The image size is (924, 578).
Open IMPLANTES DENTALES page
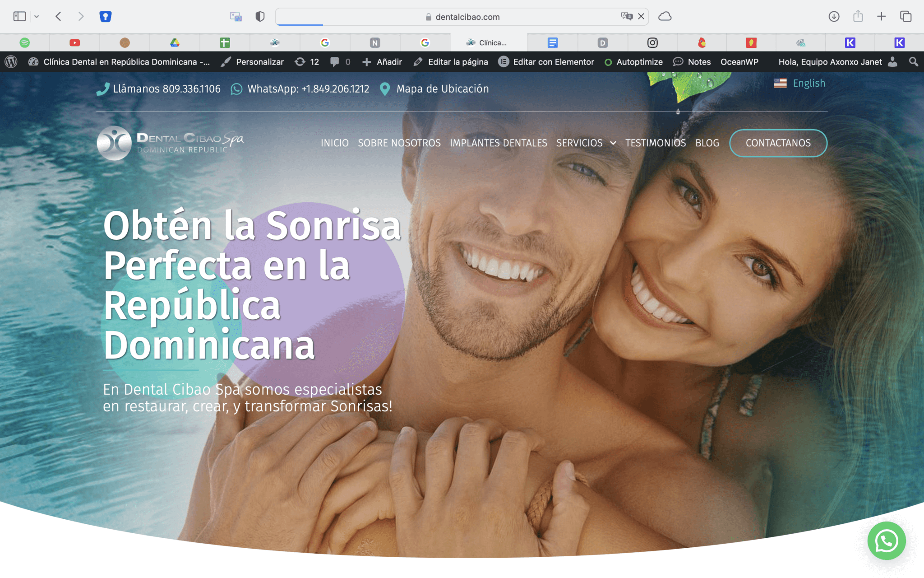tap(499, 143)
